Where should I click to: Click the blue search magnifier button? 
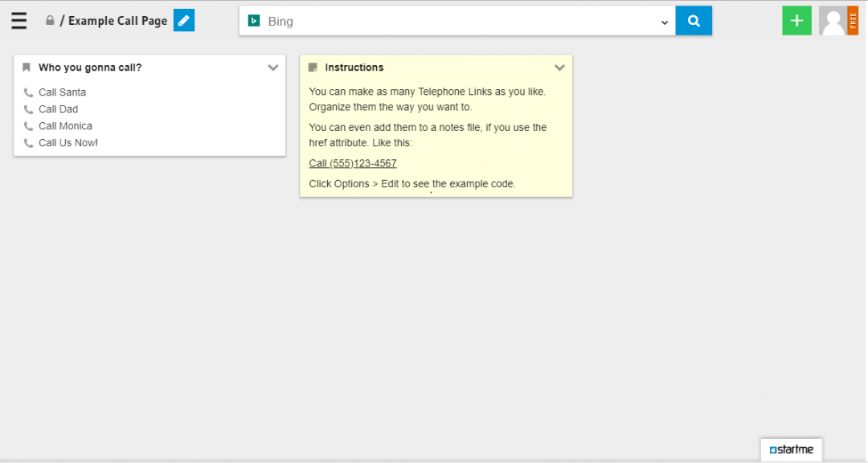pyautogui.click(x=694, y=21)
